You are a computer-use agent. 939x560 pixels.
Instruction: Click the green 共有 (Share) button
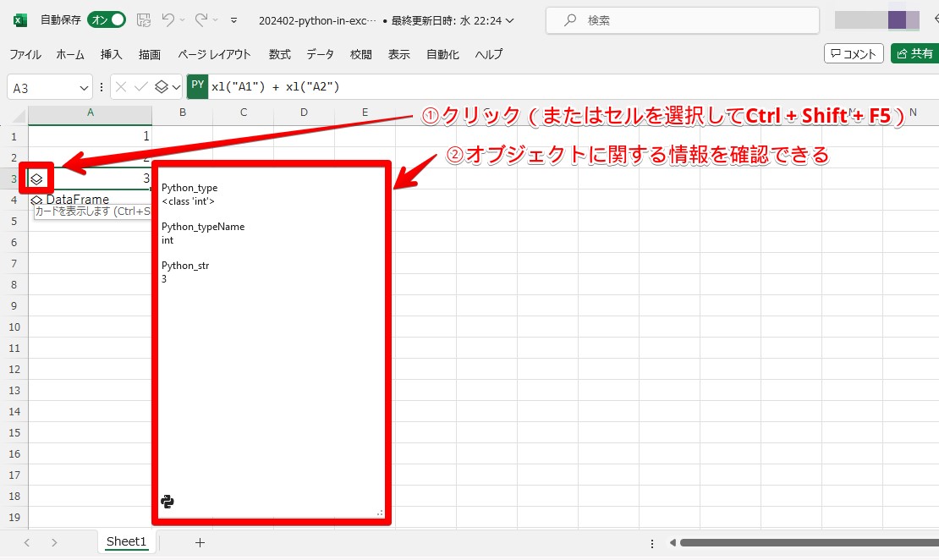pyautogui.click(x=914, y=54)
